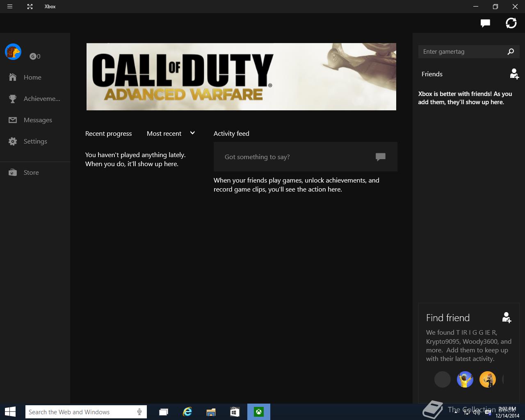Click the taskbar clock showing 12/14/2014
Screen dimensions: 525x420
[507, 412]
